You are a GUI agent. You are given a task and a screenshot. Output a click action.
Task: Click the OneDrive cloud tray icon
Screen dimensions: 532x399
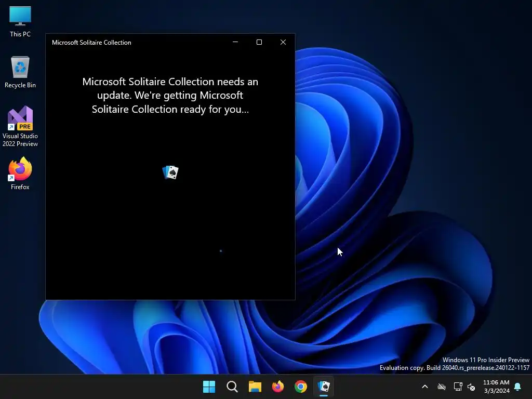pos(442,387)
